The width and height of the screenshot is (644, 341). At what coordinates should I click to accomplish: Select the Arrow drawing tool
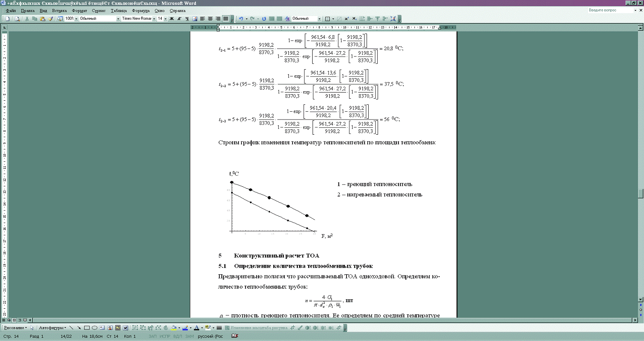pos(79,328)
